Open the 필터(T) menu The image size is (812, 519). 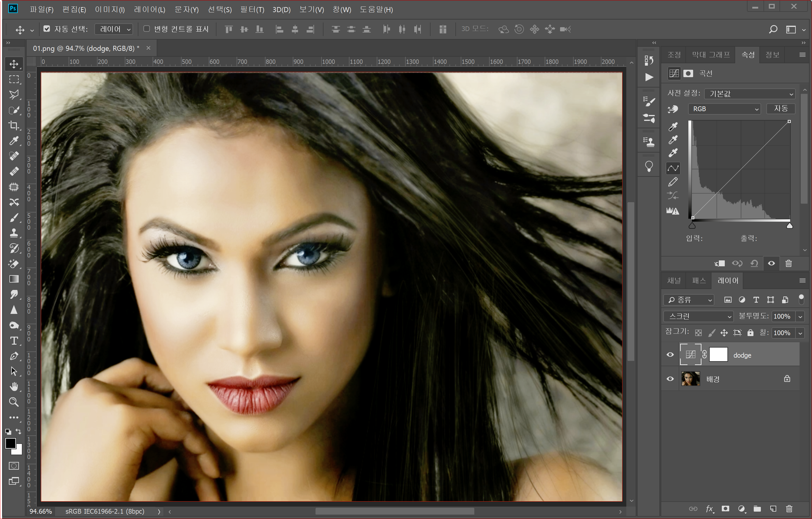click(252, 9)
